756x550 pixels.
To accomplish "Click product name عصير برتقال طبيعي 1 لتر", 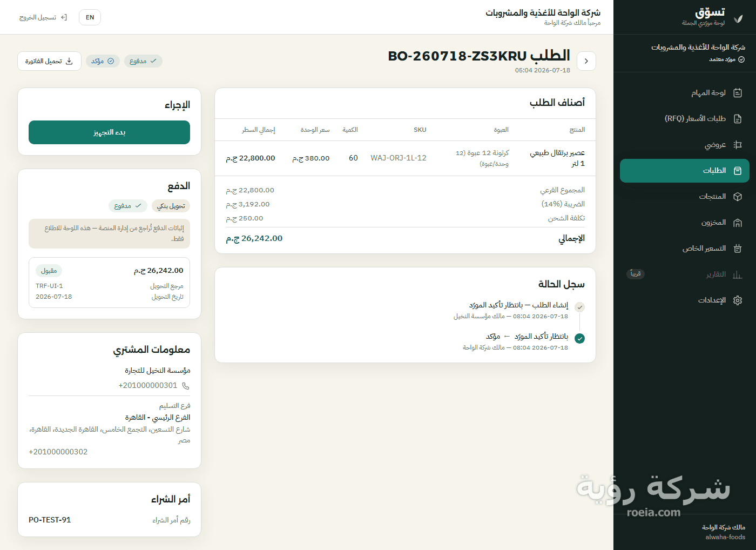I will pos(557,158).
